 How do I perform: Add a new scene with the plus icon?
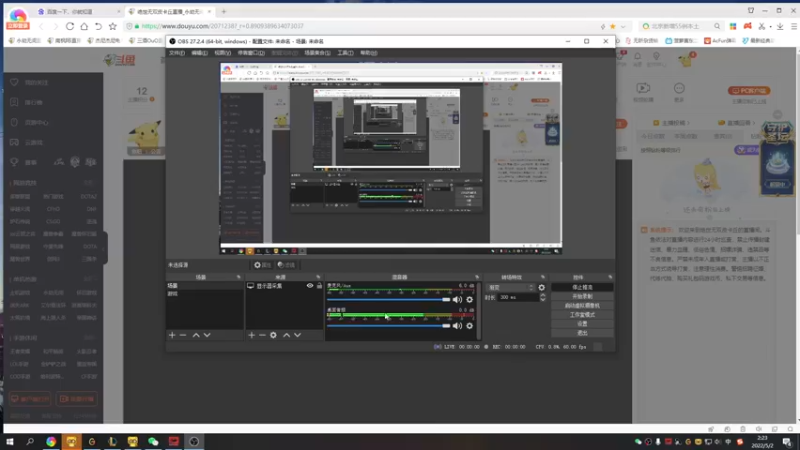tap(172, 335)
